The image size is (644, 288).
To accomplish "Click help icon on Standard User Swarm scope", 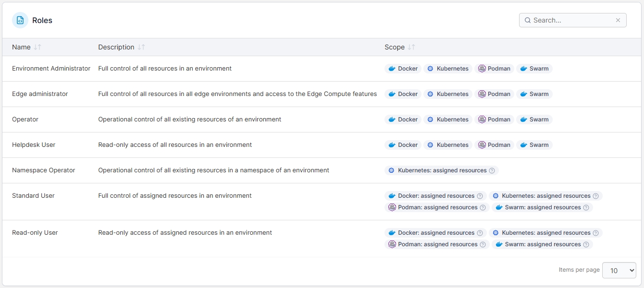I will click(586, 207).
